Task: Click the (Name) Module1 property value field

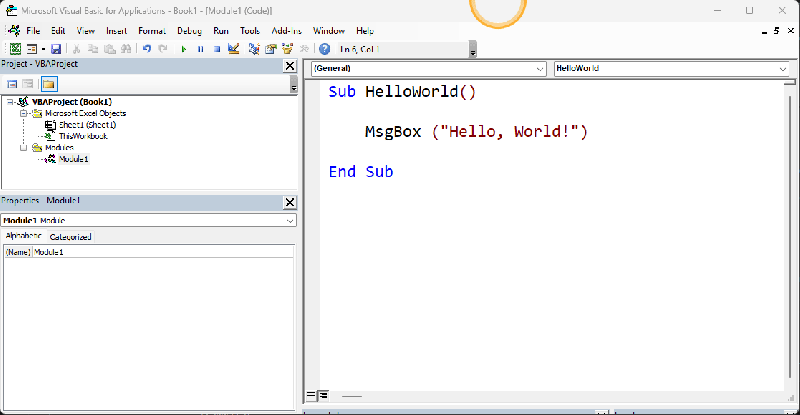Action: (163, 252)
